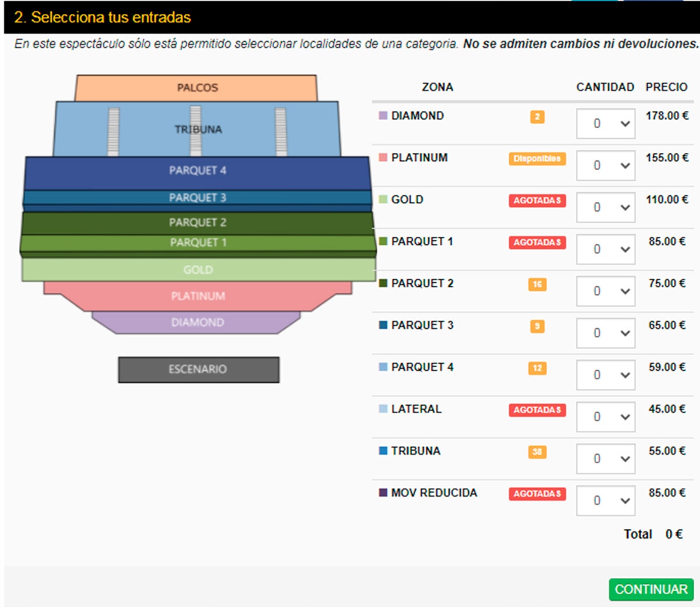700x607 pixels.
Task: Click the PARQUET 3 orange availability badge
Action: (x=537, y=327)
